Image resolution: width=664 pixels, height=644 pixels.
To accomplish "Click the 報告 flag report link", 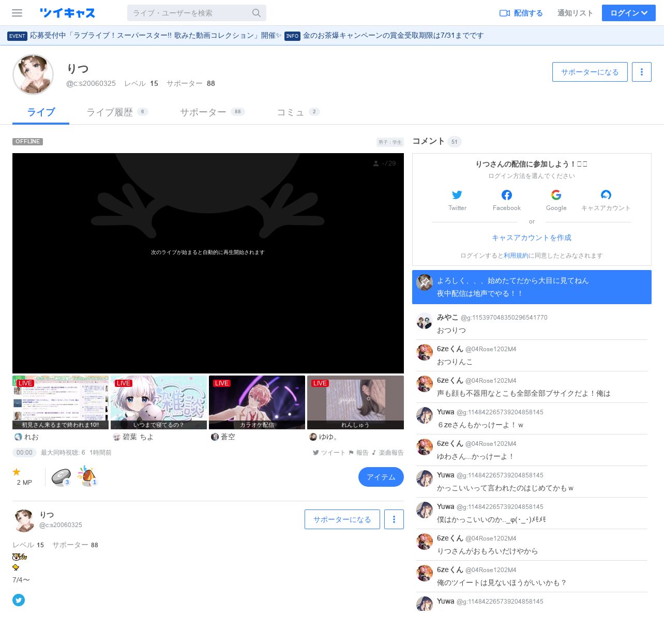I will click(358, 453).
